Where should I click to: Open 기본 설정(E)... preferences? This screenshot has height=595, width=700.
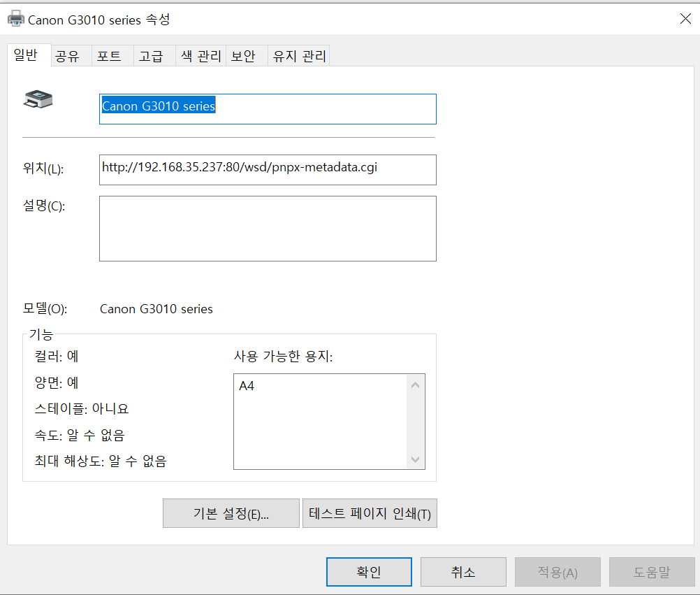pyautogui.click(x=231, y=513)
